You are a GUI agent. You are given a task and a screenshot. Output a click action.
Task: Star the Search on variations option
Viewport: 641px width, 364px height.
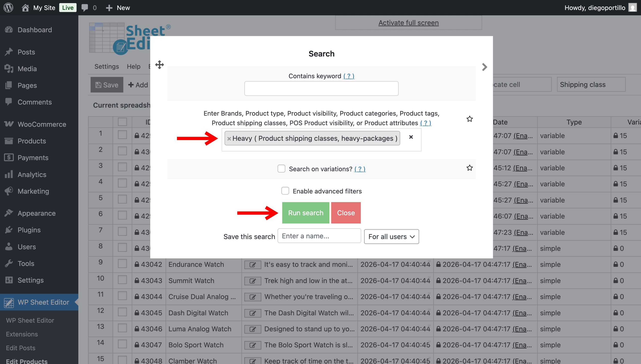(469, 168)
